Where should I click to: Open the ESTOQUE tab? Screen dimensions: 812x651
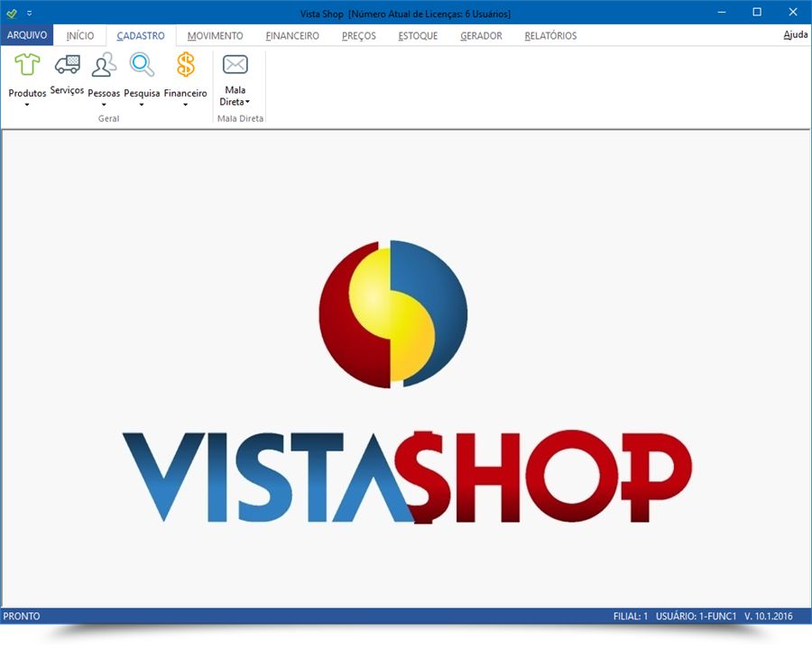tap(418, 35)
